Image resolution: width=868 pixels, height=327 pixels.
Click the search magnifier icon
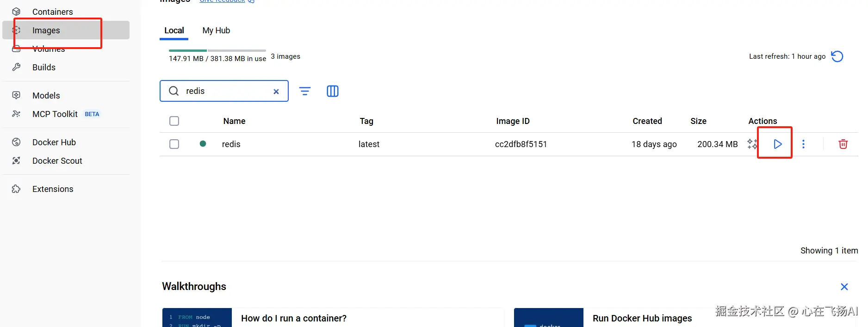(x=174, y=91)
